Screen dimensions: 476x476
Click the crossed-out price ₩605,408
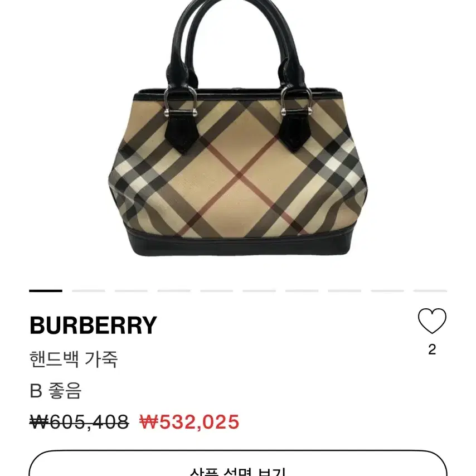point(79,422)
